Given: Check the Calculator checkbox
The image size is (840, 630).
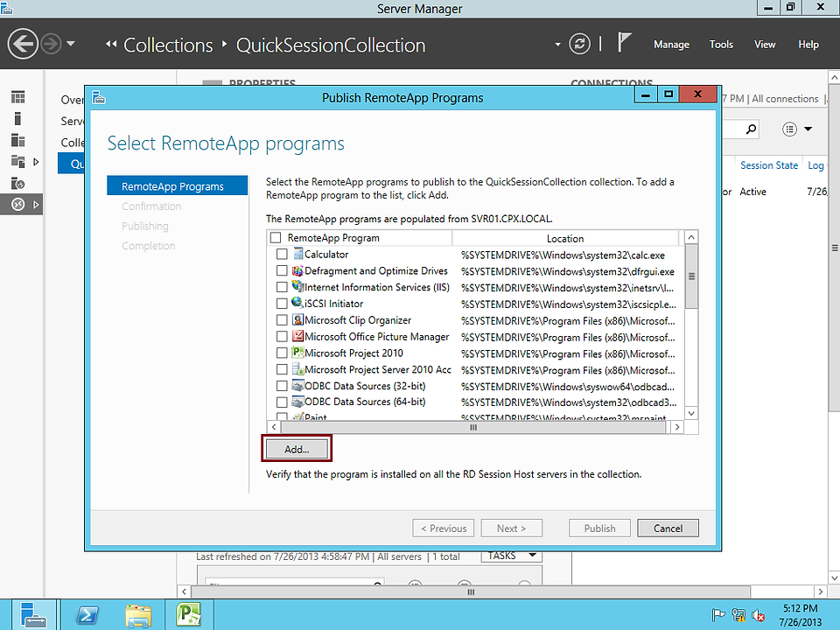Looking at the screenshot, I should pyautogui.click(x=282, y=254).
